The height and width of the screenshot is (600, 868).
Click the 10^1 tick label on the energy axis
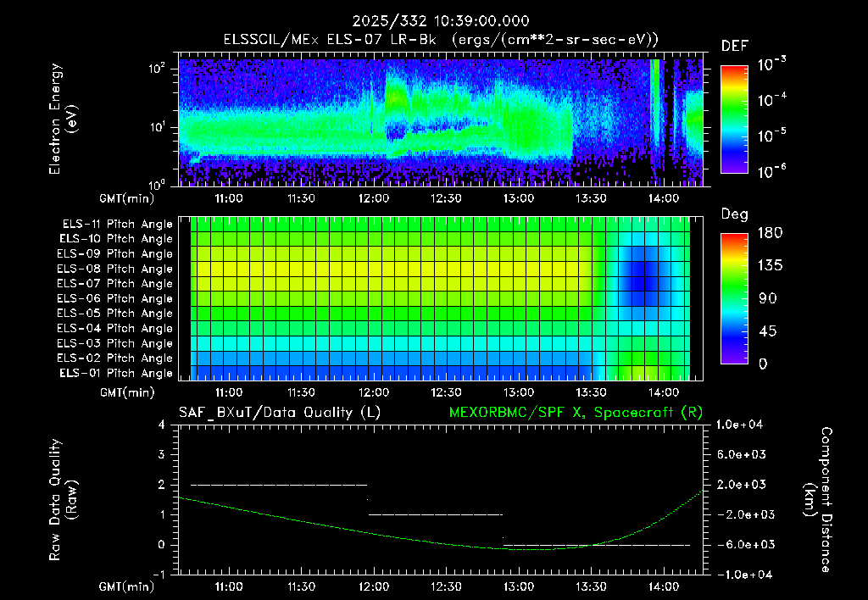click(x=157, y=127)
